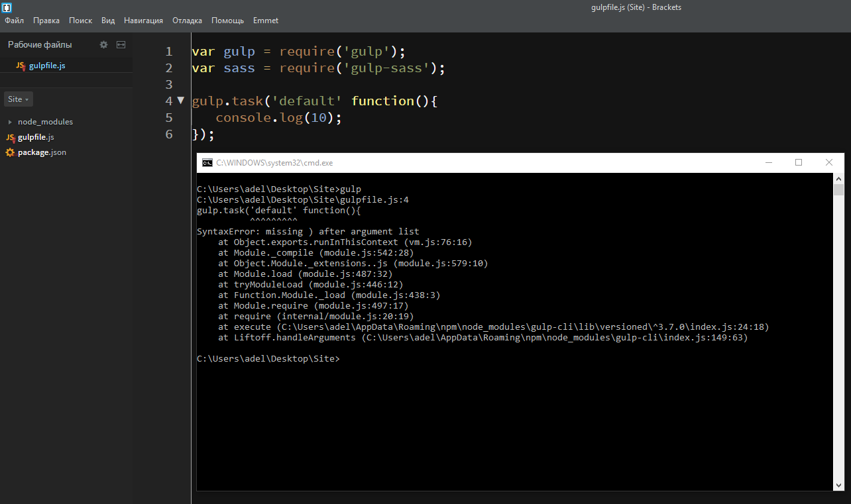Close the cmd.exe window
The width and height of the screenshot is (851, 504).
coord(829,162)
